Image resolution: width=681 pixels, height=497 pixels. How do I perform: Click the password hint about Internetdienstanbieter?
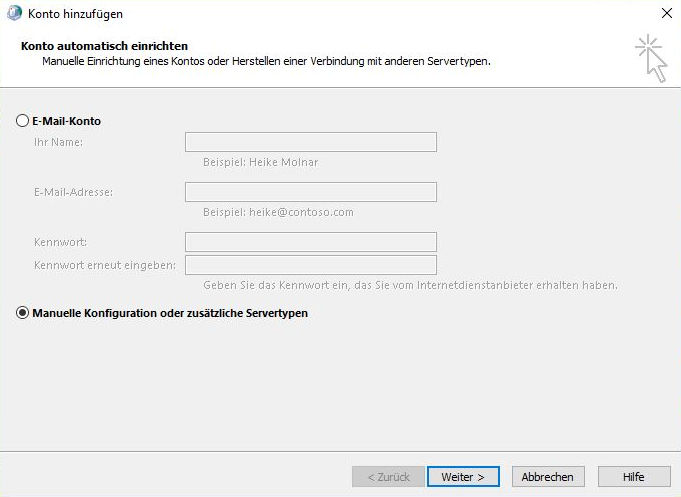[410, 285]
